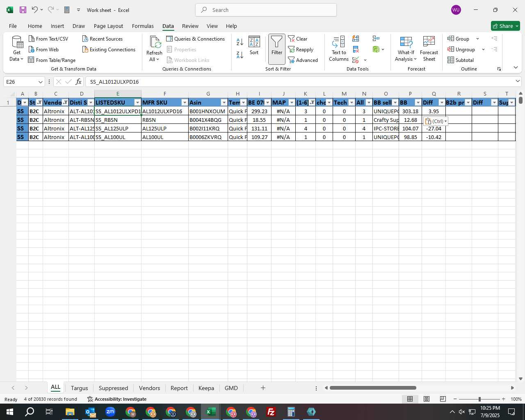
Task: Click the Consolidate icon
Action: point(376,39)
